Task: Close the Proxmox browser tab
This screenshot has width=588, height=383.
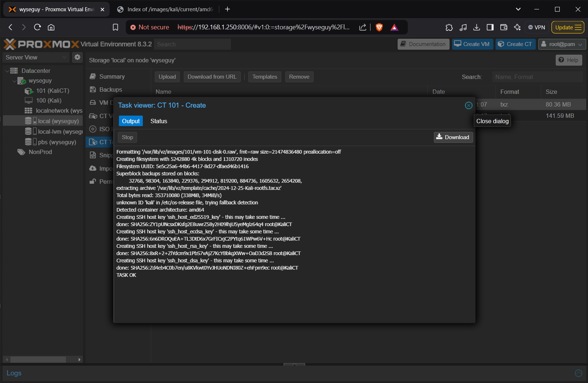Action: [102, 9]
